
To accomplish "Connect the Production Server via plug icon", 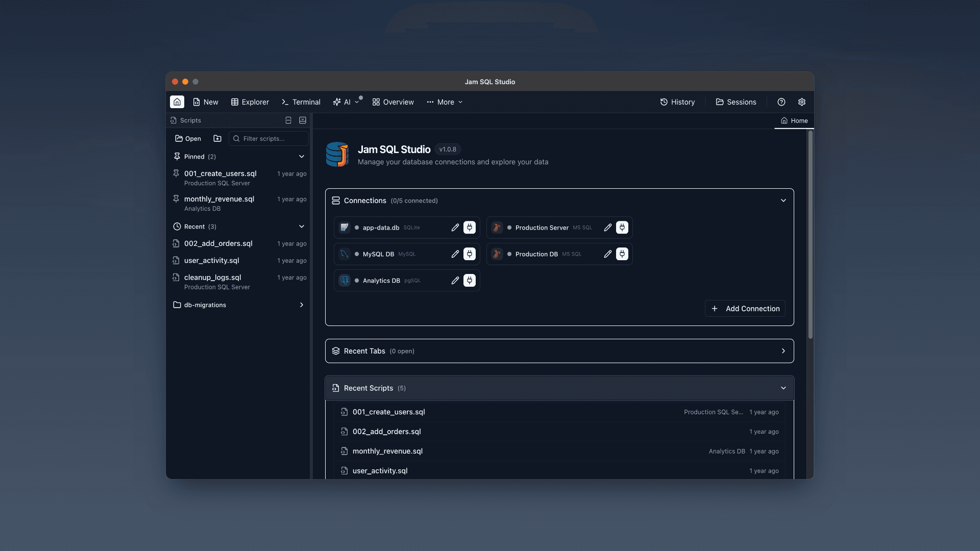I will click(x=622, y=228).
